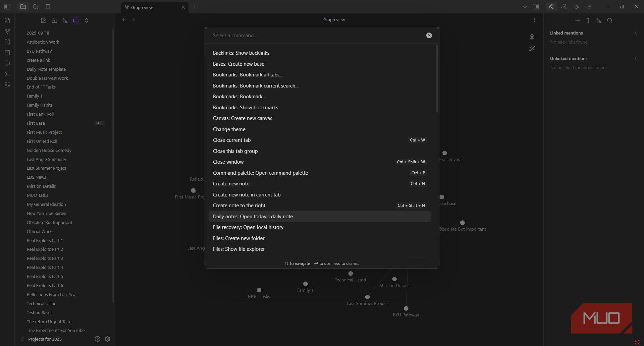Image resolution: width=644 pixels, height=346 pixels.
Task: Navigate forward with right arrow
Action: (x=133, y=20)
